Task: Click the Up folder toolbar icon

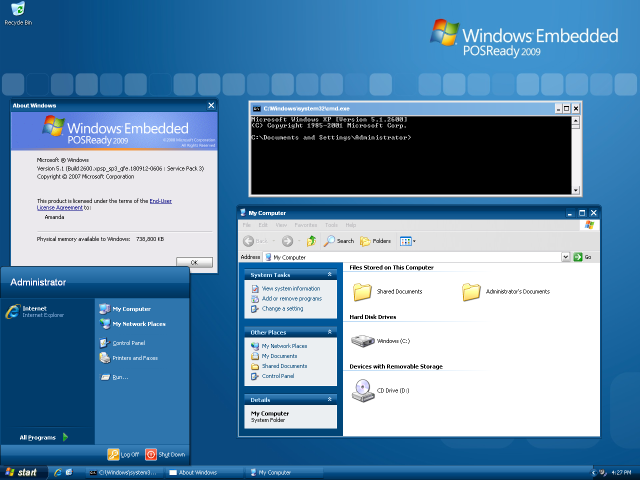Action: coord(311,241)
